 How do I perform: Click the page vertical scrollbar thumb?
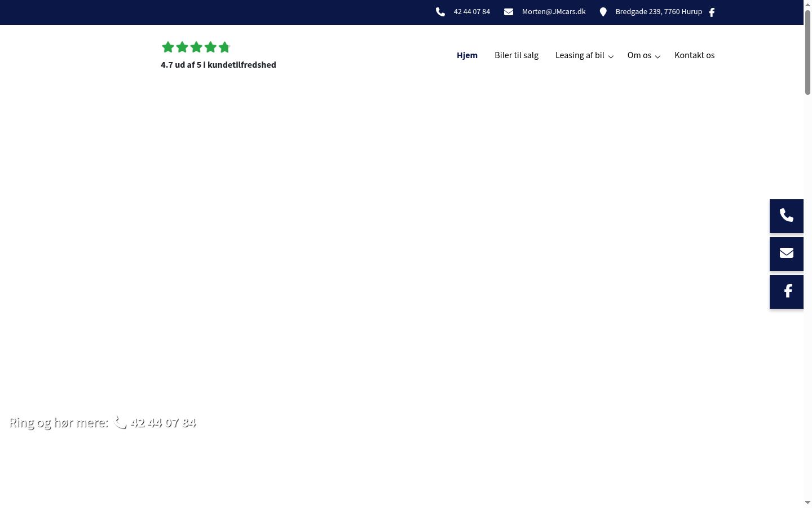click(x=807, y=52)
